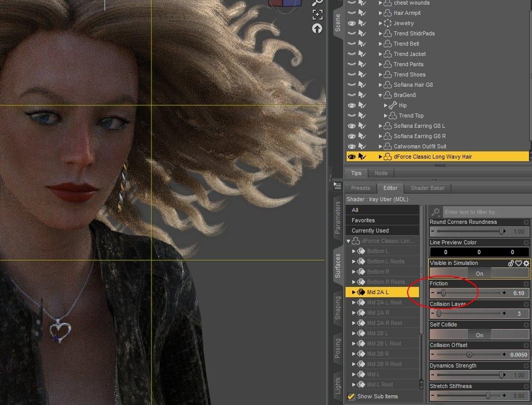Click the selectable arrow icon for Sofiana Earring G8 R
Screen dimensions: 532x405
[x=363, y=136]
